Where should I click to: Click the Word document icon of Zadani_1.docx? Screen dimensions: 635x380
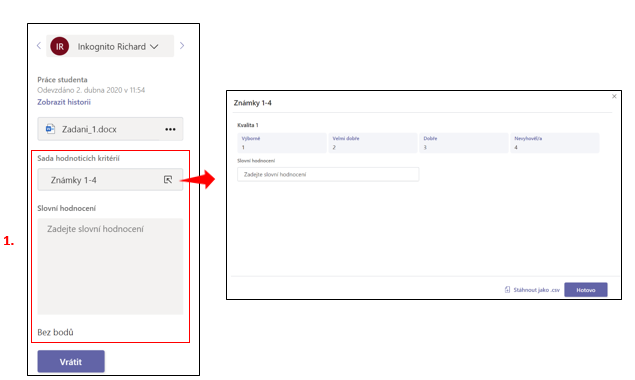click(50, 129)
